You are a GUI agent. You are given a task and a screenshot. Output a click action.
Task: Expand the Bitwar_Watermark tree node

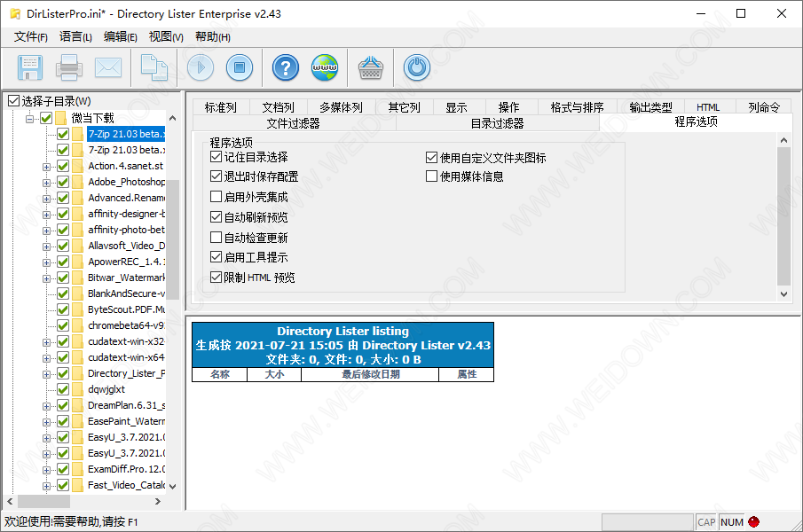point(47,278)
